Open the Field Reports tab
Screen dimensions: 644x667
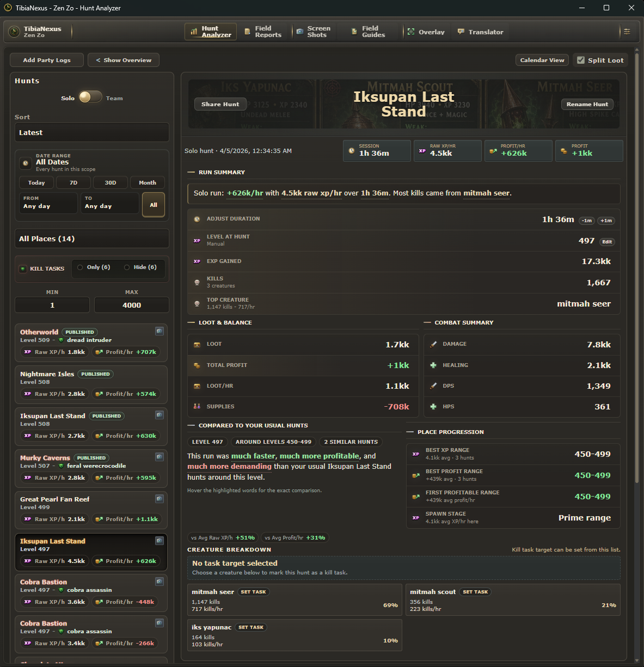tap(263, 32)
